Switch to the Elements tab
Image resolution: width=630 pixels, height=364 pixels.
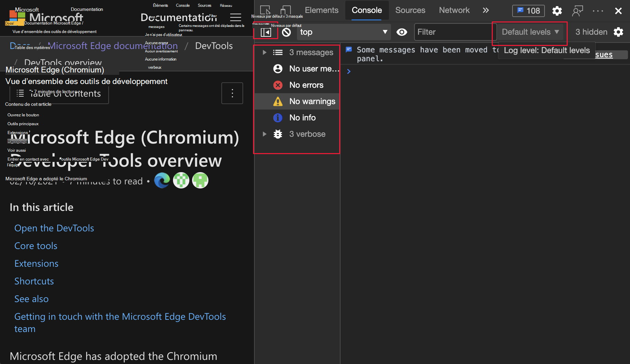pyautogui.click(x=321, y=10)
